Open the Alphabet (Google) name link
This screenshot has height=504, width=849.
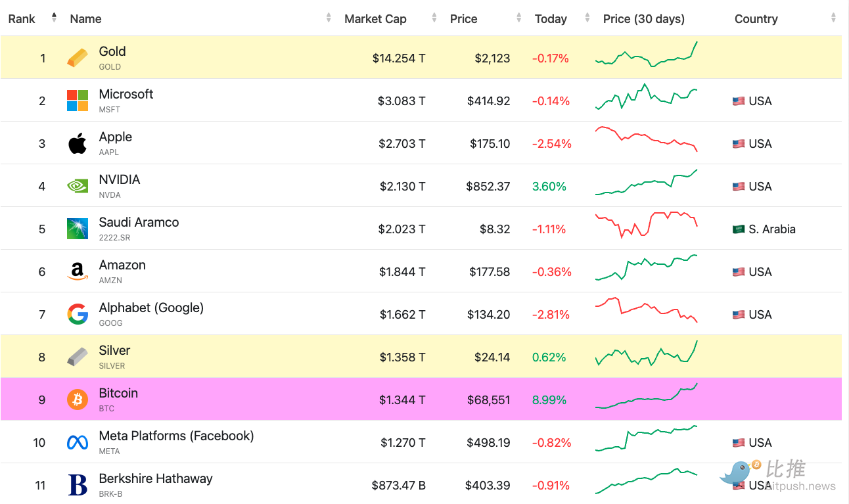click(x=151, y=308)
